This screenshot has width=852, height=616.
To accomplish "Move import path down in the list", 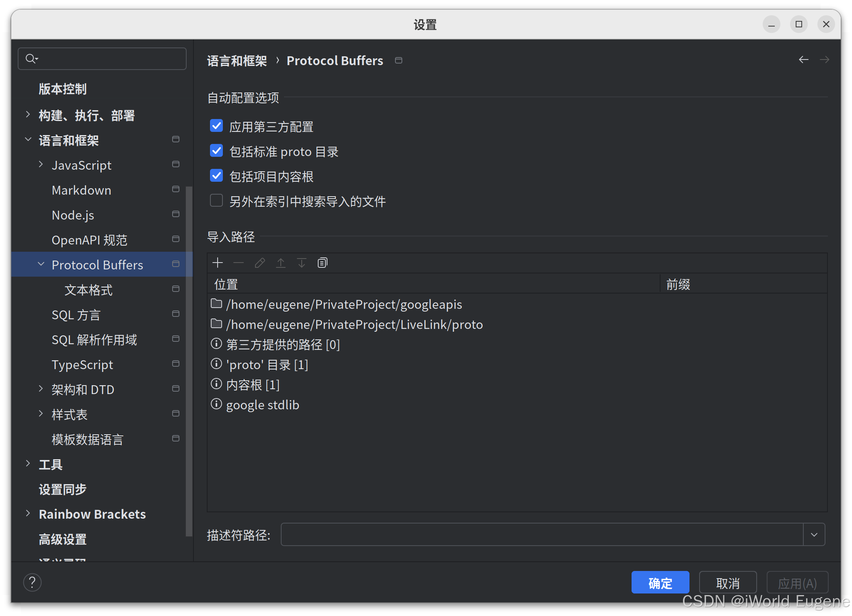I will (x=301, y=263).
